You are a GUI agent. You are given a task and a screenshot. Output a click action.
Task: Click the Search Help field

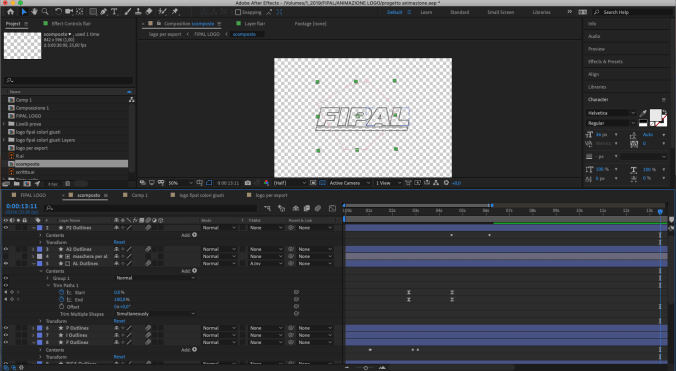pyautogui.click(x=634, y=12)
